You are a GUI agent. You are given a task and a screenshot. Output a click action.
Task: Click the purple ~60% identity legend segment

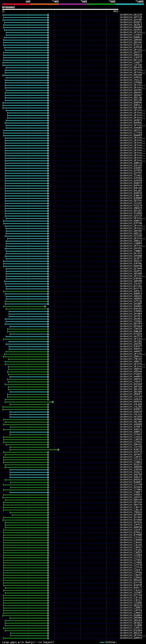(x=73, y=4)
